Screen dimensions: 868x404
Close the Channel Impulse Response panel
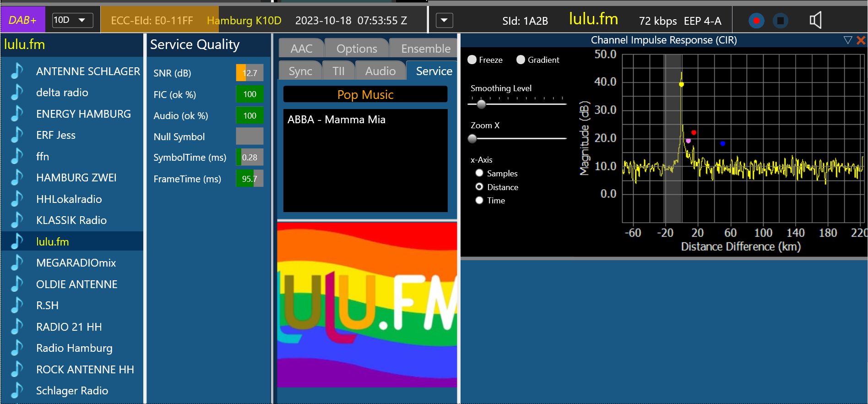click(x=861, y=40)
